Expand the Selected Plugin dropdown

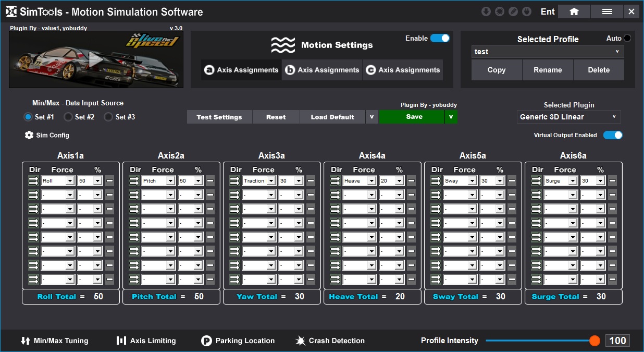tap(568, 117)
